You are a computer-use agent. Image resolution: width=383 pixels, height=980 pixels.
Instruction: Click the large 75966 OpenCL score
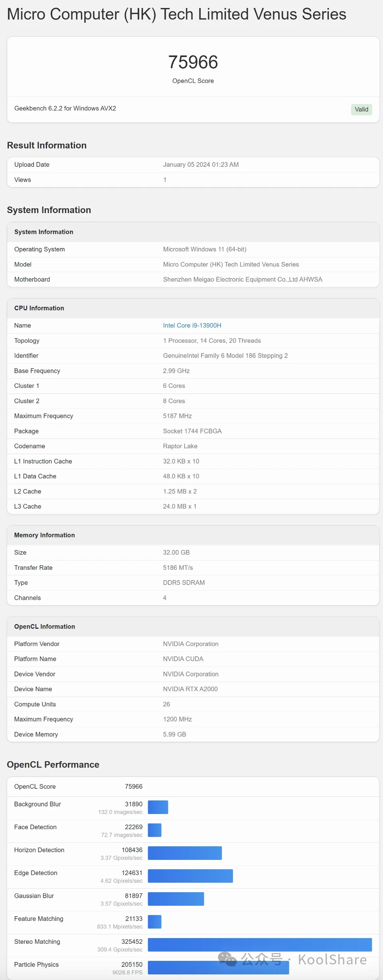coord(193,62)
